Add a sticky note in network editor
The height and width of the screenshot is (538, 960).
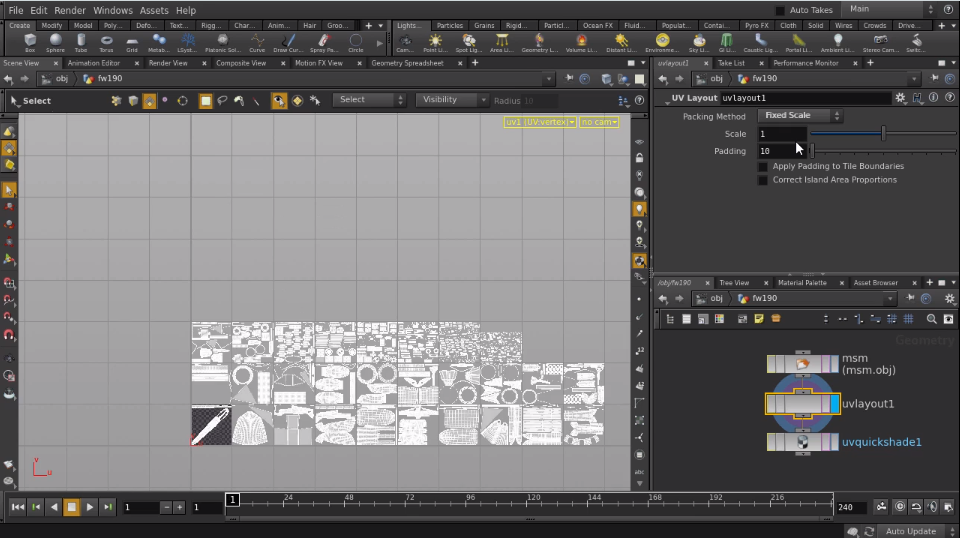click(759, 319)
